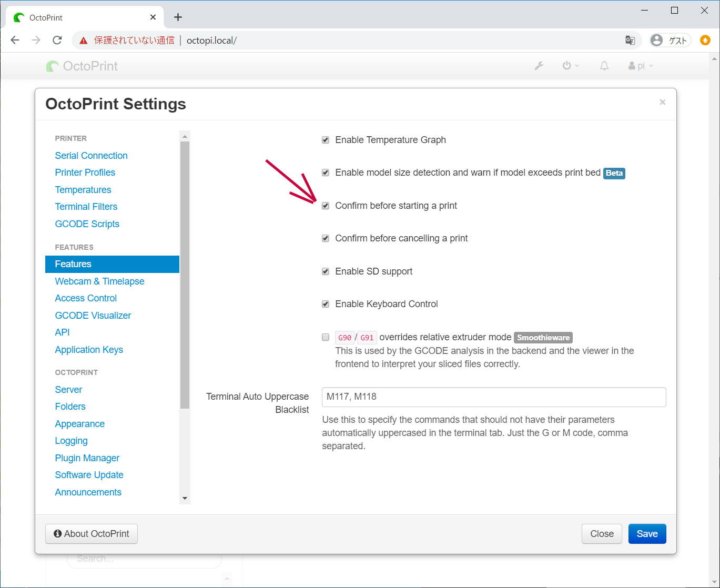Toggle Enable Temperature Graph checkbox
This screenshot has width=720, height=588.
[x=326, y=140]
